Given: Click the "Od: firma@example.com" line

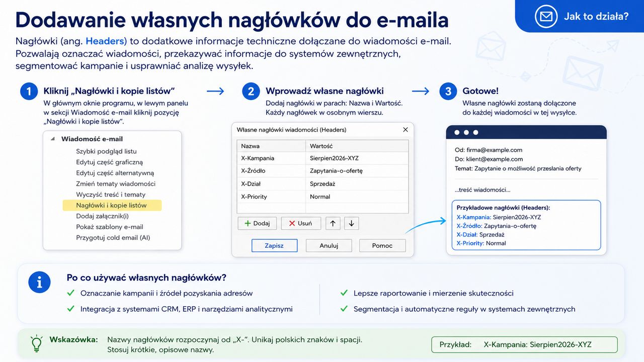Looking at the screenshot, I should tap(488, 150).
